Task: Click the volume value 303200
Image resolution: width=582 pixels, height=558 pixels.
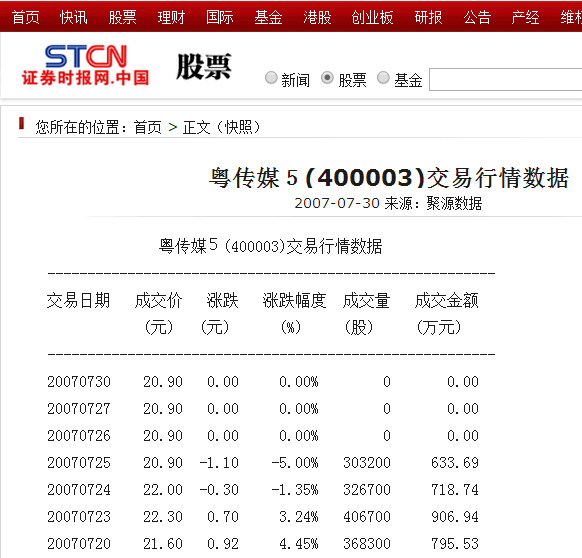Action: pyautogui.click(x=367, y=463)
